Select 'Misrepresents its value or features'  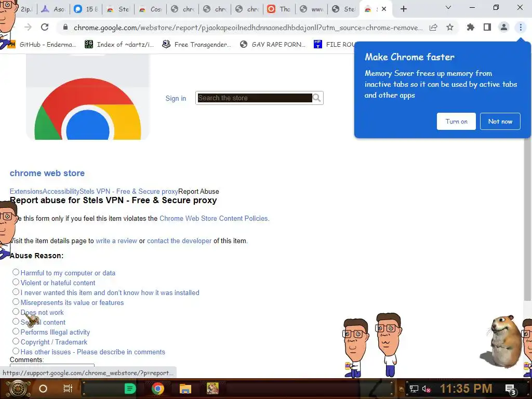(x=16, y=302)
